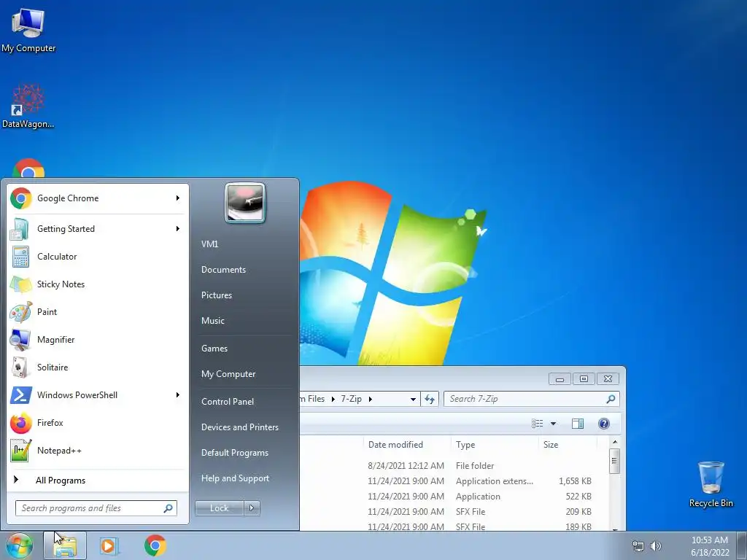Click the Recycle Bin desktop icon
The width and height of the screenshot is (747, 560).
point(711,484)
